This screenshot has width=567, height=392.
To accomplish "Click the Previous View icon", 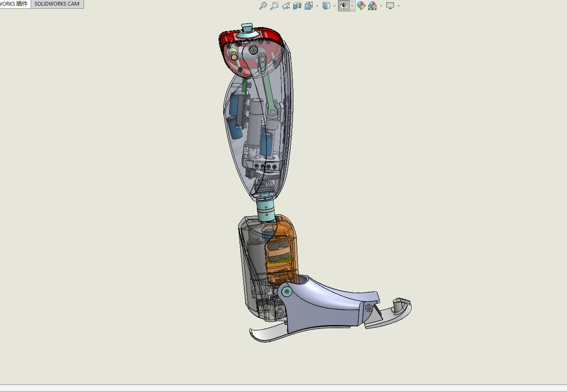I will (x=286, y=6).
